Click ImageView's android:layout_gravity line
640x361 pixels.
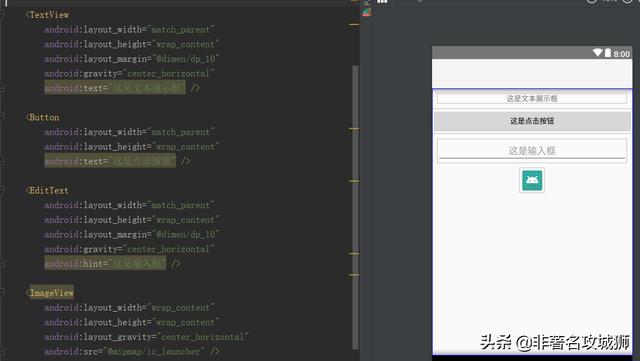coord(147,337)
